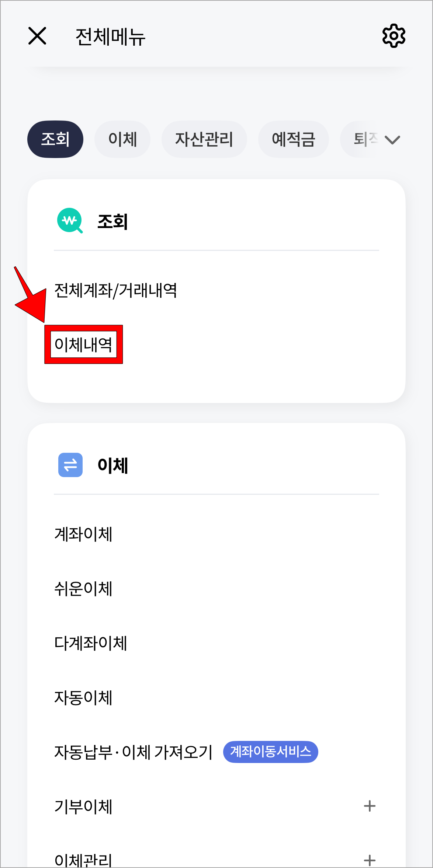Screen dimensions: 433x868
Task: Select the 자산관리 category chip
Action: coord(204,139)
